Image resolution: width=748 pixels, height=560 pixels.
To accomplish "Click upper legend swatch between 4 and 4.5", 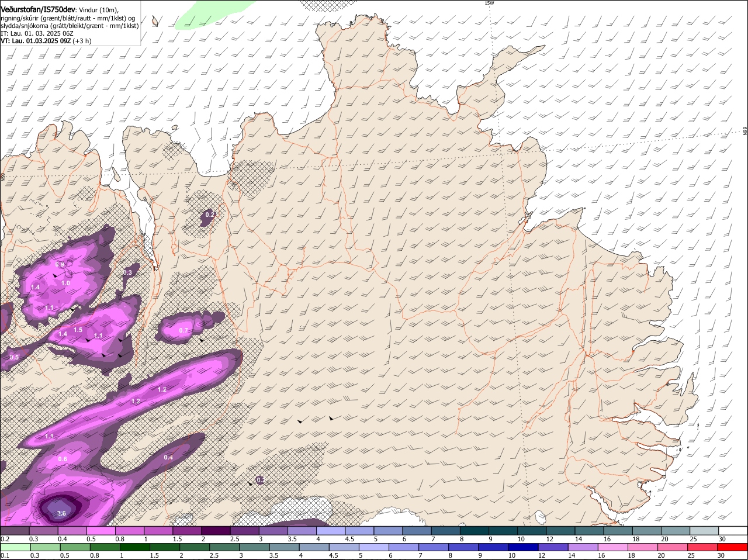I will click(x=331, y=530).
